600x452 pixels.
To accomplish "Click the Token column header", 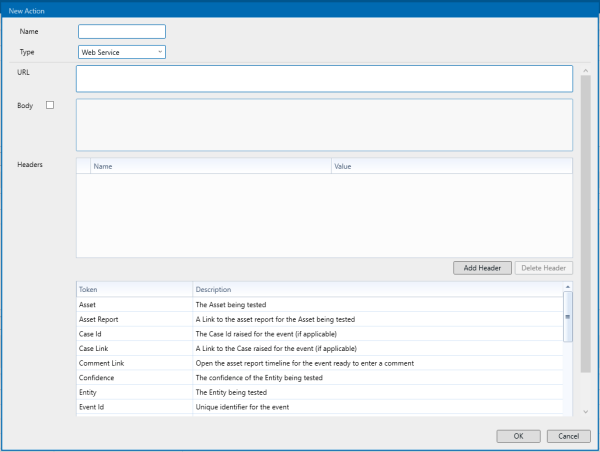I will (134, 289).
